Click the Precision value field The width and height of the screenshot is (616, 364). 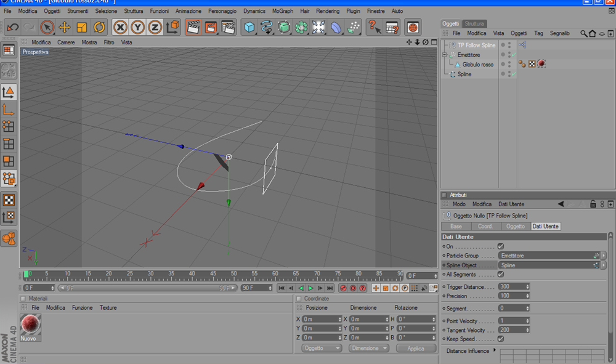512,296
